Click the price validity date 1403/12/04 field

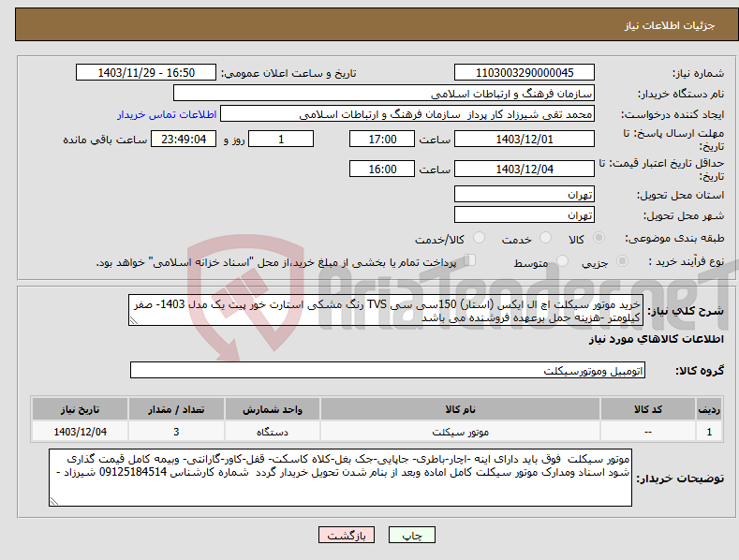pyautogui.click(x=525, y=169)
